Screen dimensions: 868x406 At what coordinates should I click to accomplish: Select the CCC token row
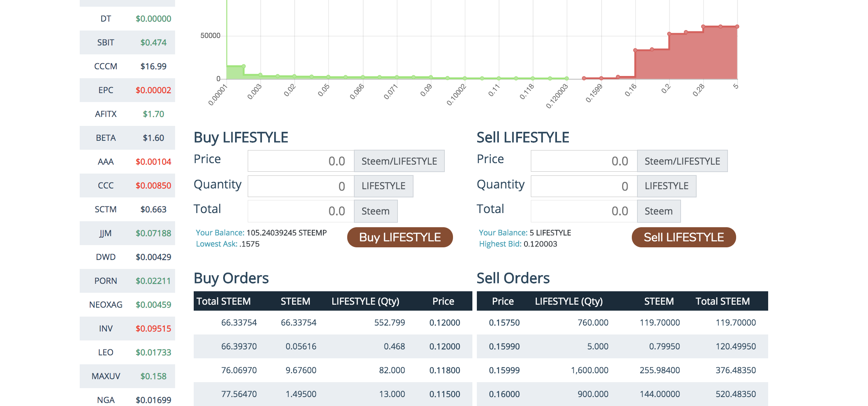click(127, 185)
